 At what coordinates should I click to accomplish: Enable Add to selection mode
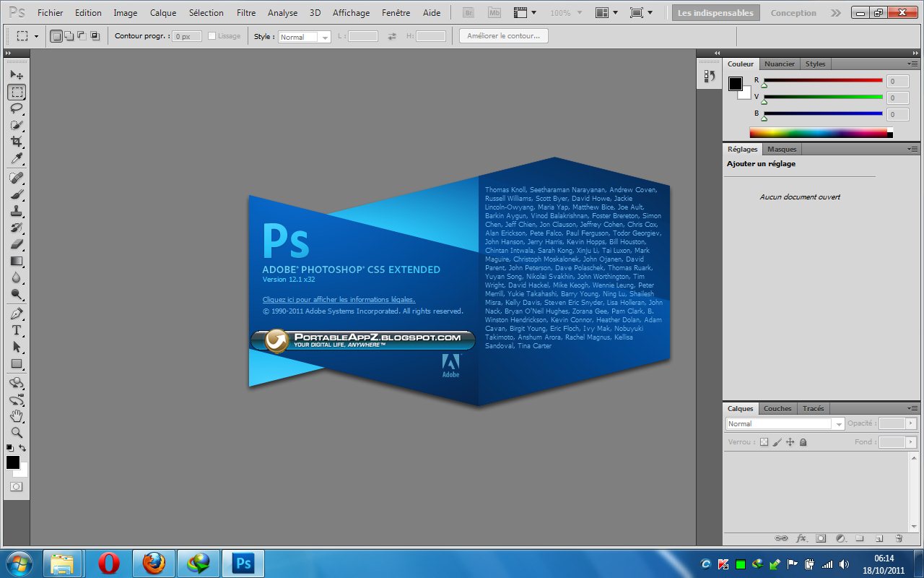tap(69, 36)
